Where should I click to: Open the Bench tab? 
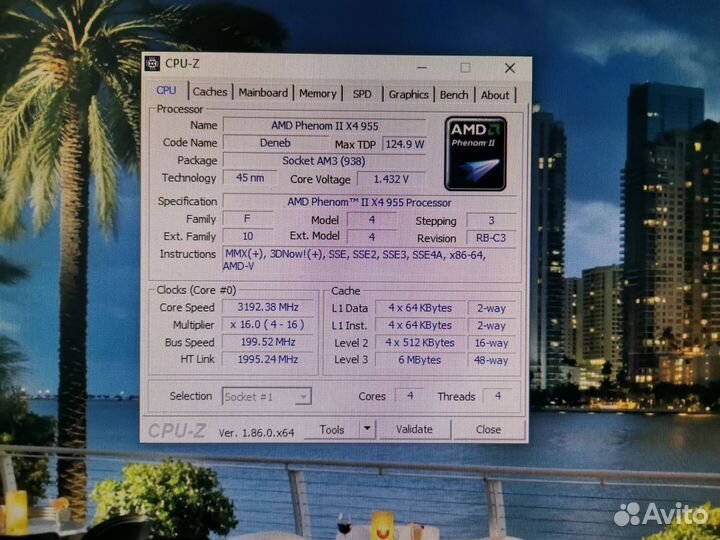click(x=454, y=95)
